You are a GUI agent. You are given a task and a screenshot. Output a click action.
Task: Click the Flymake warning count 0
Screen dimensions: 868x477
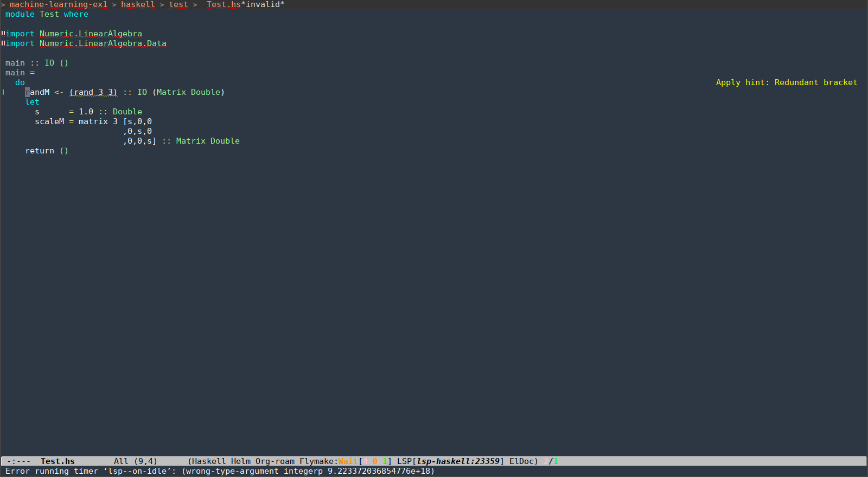pos(375,461)
